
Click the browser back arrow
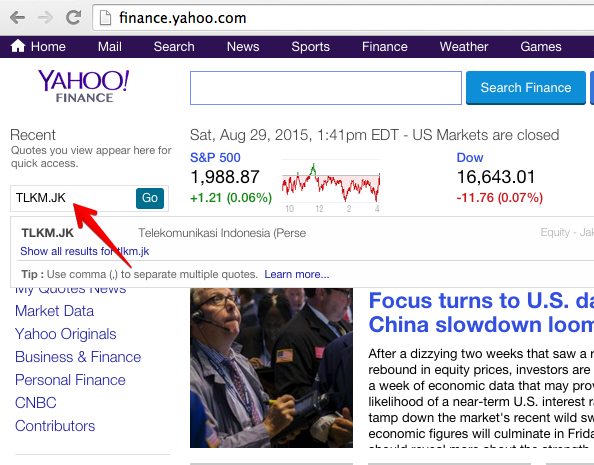click(17, 17)
